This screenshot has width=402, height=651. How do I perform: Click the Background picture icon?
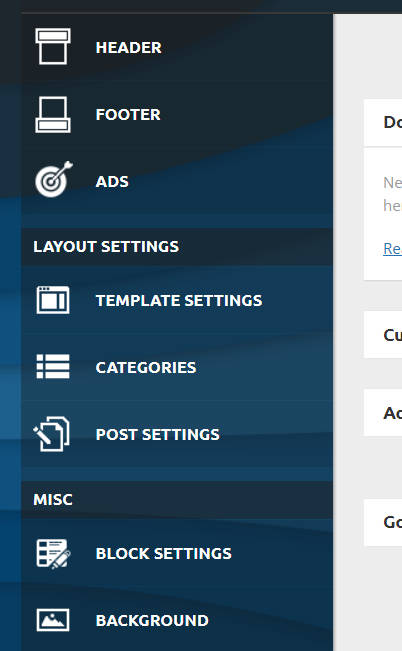[x=53, y=620]
